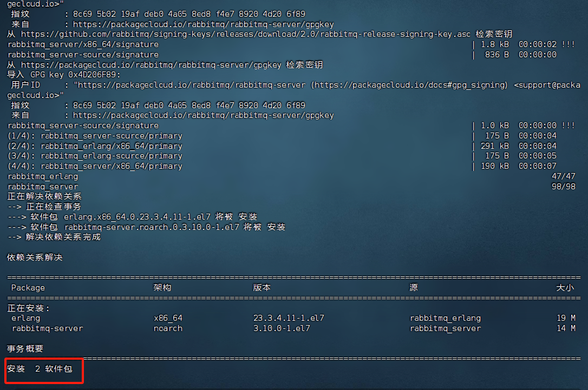Image resolution: width=588 pixels, height=390 pixels.
Task: Click source 'rabbitmq_server' in the table
Action: pyautogui.click(x=445, y=328)
